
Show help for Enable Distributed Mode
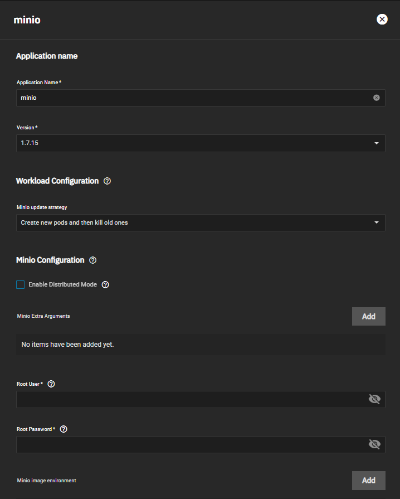tap(105, 285)
